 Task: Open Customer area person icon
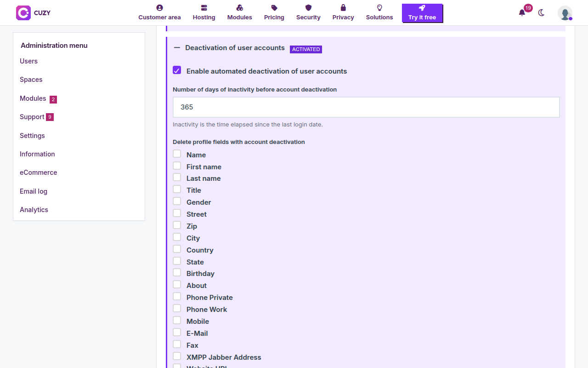pyautogui.click(x=159, y=8)
